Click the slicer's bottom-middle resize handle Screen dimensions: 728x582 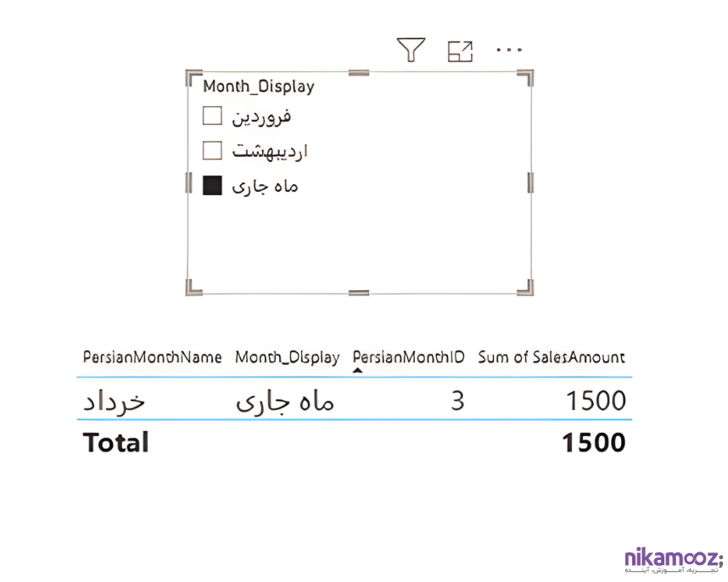[359, 293]
